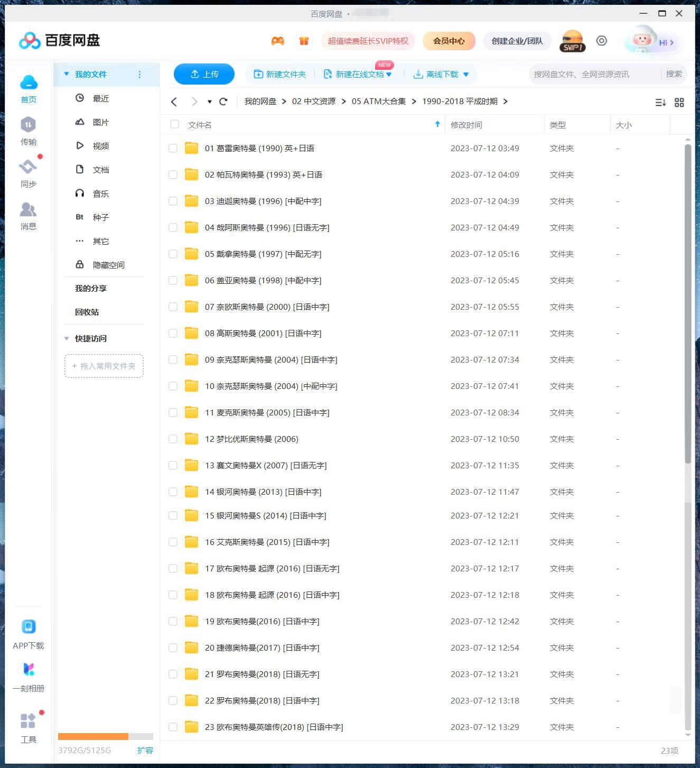Click the gift promotion icon at top
Image resolution: width=700 pixels, height=768 pixels.
pos(304,41)
